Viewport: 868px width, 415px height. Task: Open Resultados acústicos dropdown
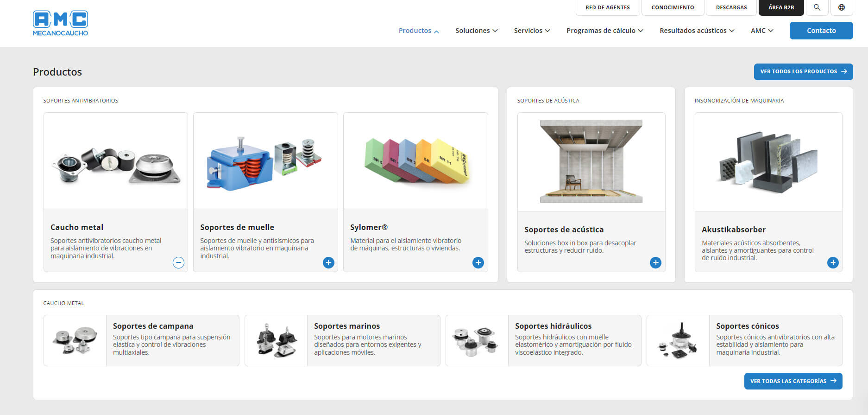(x=697, y=31)
